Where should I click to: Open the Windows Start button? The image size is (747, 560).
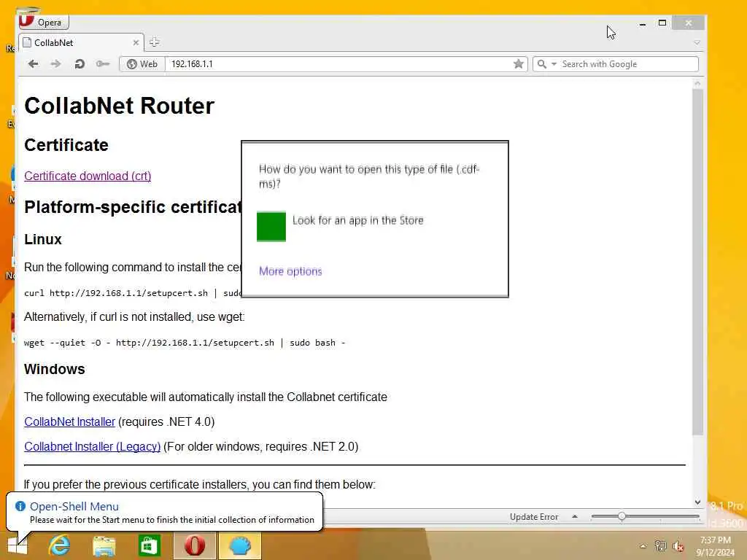pos(18,545)
